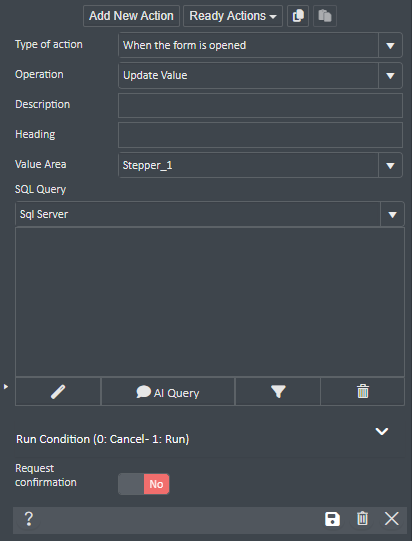Image resolution: width=412 pixels, height=541 pixels.
Task: Click into the Description text field
Action: tap(260, 105)
